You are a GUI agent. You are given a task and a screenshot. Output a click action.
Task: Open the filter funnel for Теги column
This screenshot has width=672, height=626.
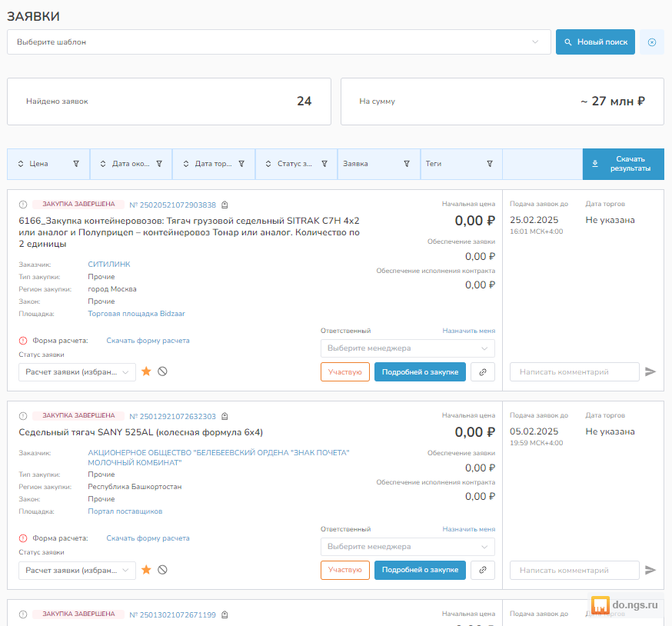point(490,164)
